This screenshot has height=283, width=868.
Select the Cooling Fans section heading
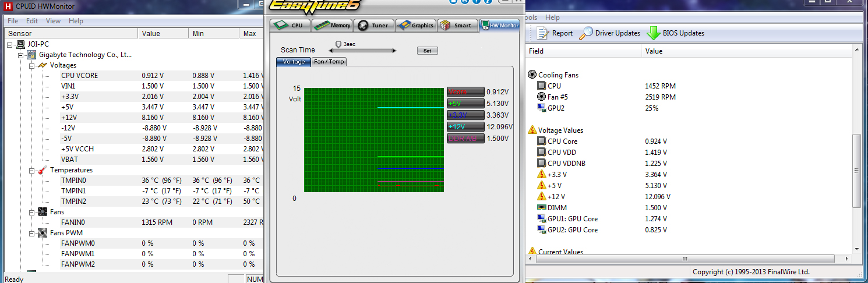[x=558, y=75]
